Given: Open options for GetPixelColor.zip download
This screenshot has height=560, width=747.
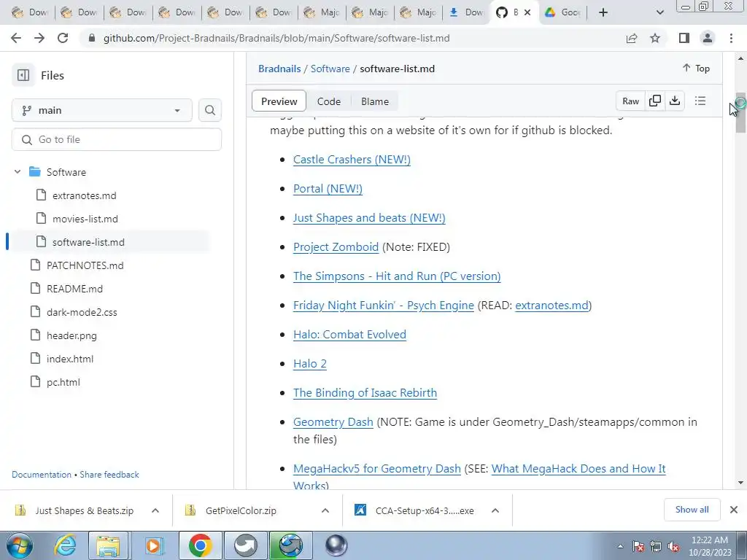Looking at the screenshot, I should click(325, 510).
